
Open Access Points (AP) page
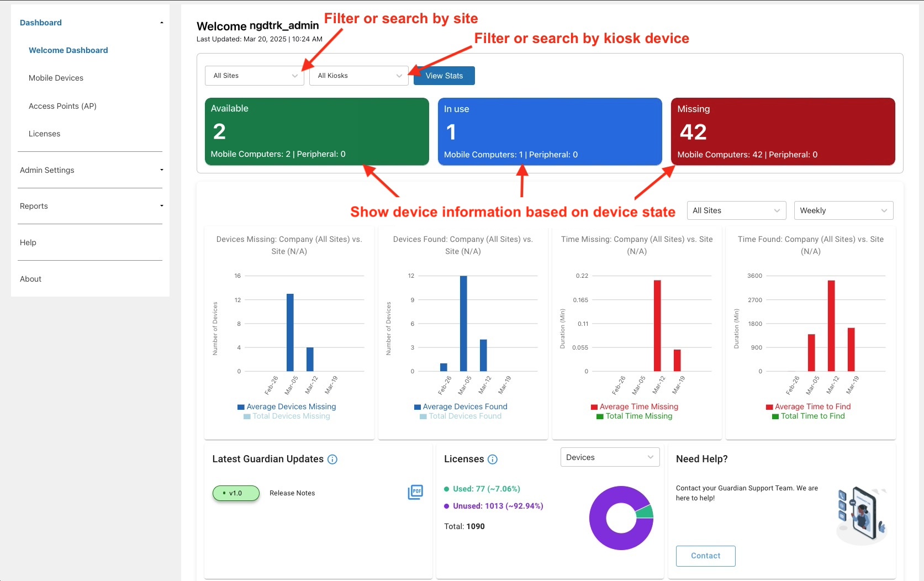(62, 106)
